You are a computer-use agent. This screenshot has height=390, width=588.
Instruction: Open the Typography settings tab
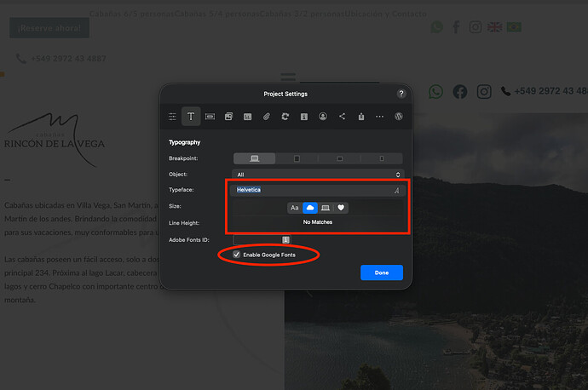(191, 117)
